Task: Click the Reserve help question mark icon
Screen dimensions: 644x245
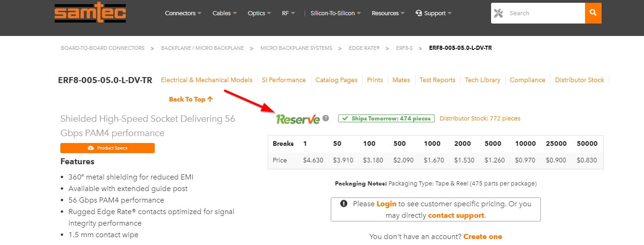Action: point(326,118)
